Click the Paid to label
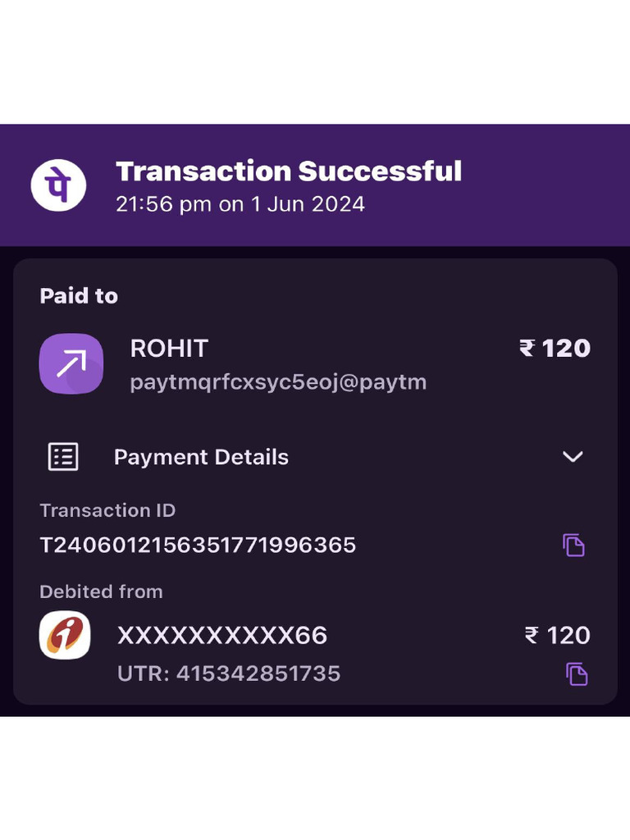This screenshot has width=630, height=840. (79, 296)
